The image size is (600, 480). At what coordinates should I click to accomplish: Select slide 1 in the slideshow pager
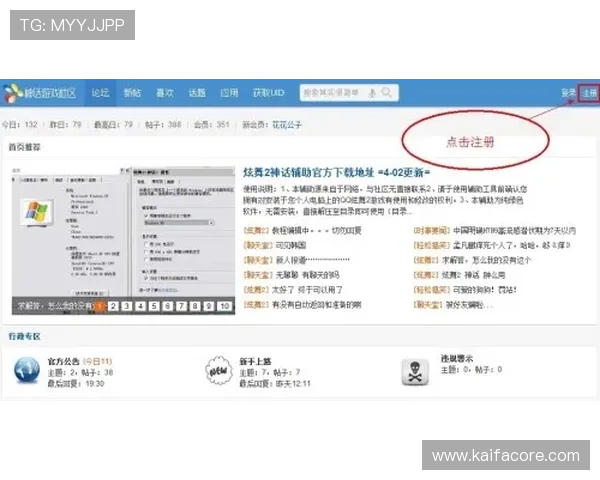click(x=99, y=306)
